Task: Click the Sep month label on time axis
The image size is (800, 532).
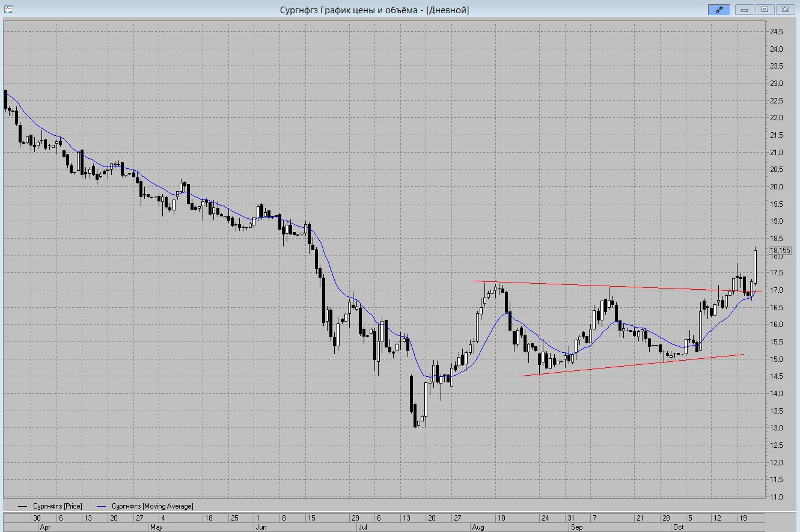Action: (576, 527)
